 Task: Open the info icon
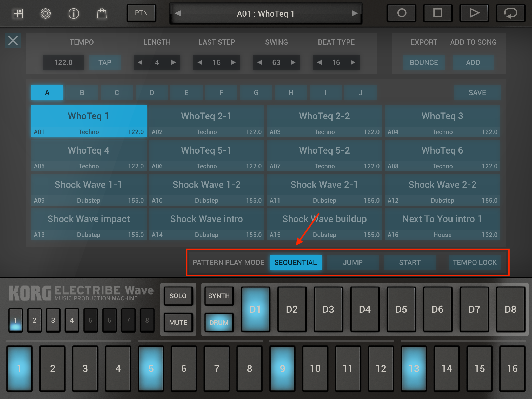tap(74, 13)
